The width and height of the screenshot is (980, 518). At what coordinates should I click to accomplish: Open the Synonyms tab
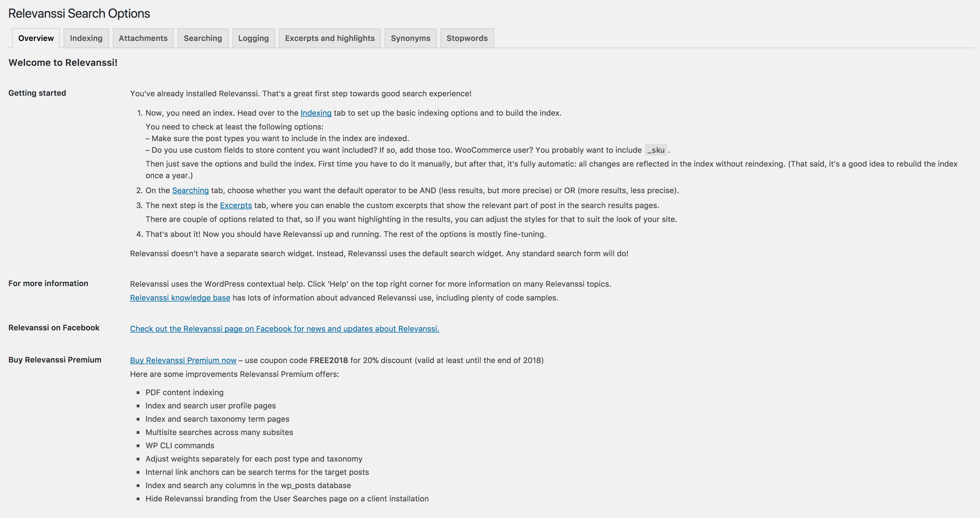411,38
